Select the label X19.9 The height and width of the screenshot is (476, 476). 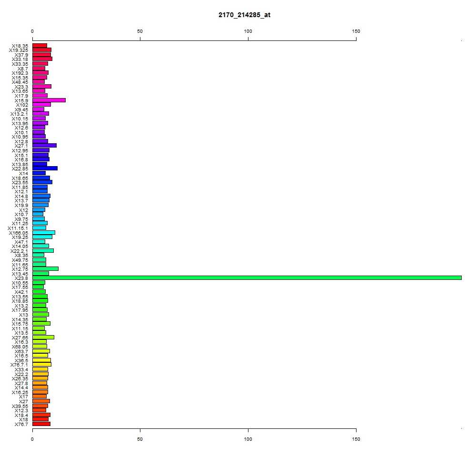pyautogui.click(x=21, y=206)
